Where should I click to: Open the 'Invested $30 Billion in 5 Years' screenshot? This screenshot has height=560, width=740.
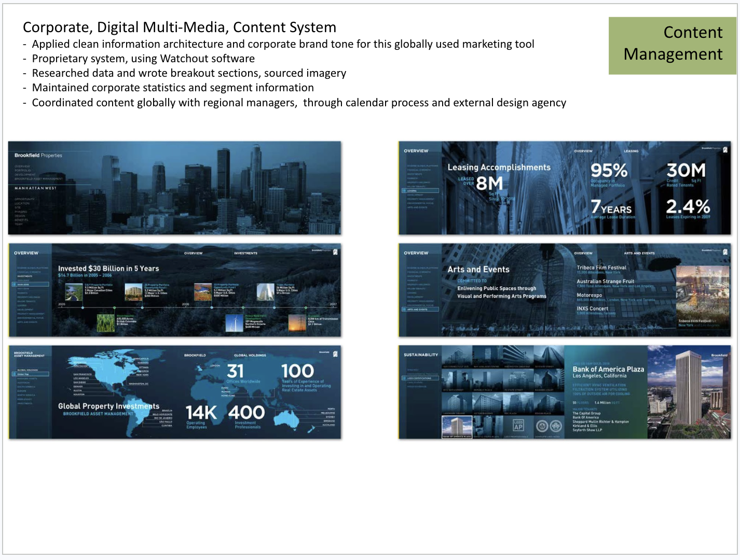click(175, 290)
